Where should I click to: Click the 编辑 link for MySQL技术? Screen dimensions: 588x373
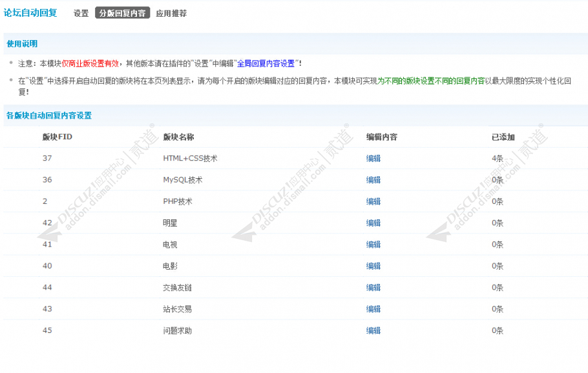pos(373,180)
